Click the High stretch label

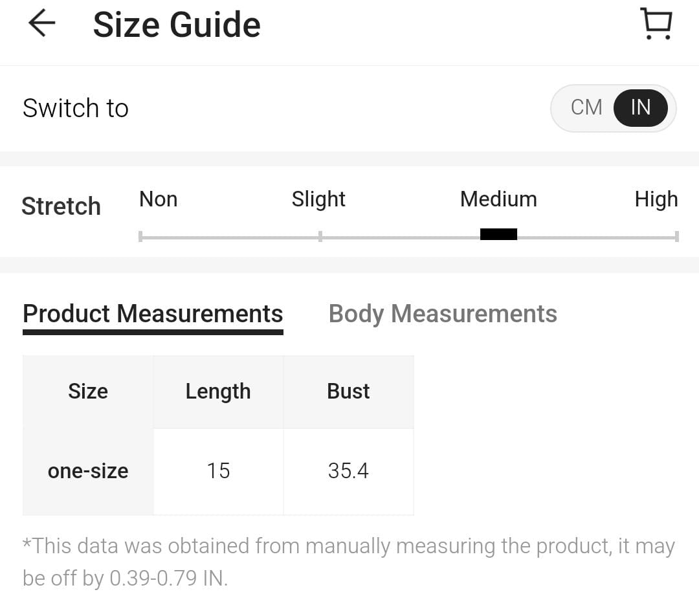pos(656,199)
